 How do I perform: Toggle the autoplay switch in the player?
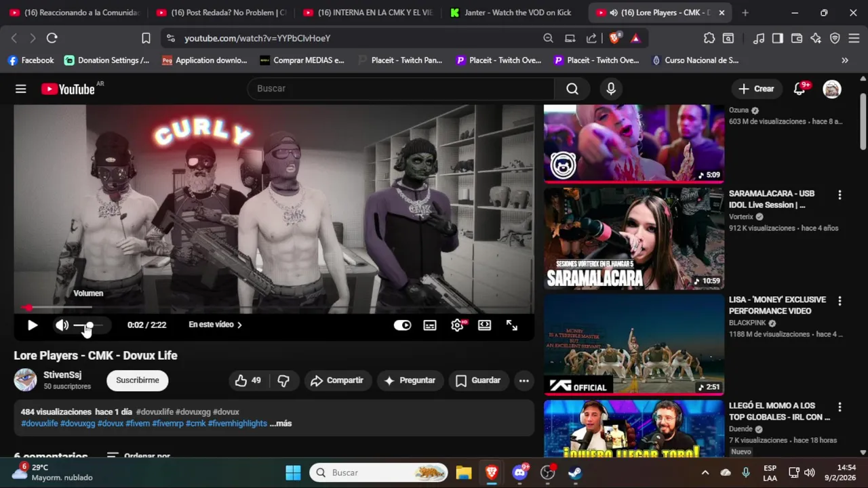402,325
